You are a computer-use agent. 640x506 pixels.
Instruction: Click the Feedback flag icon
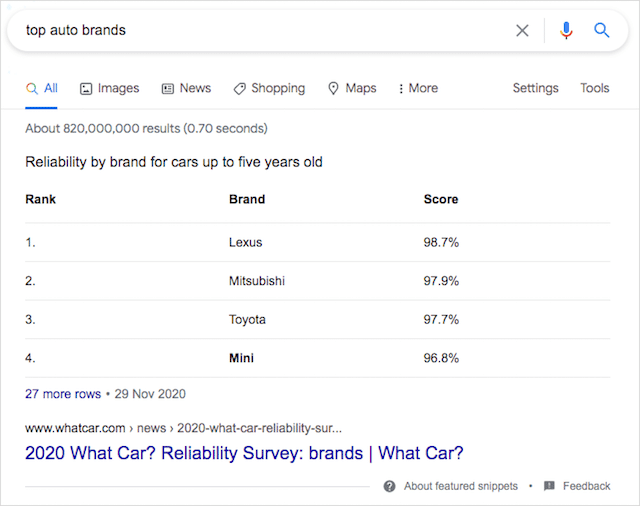(x=549, y=486)
